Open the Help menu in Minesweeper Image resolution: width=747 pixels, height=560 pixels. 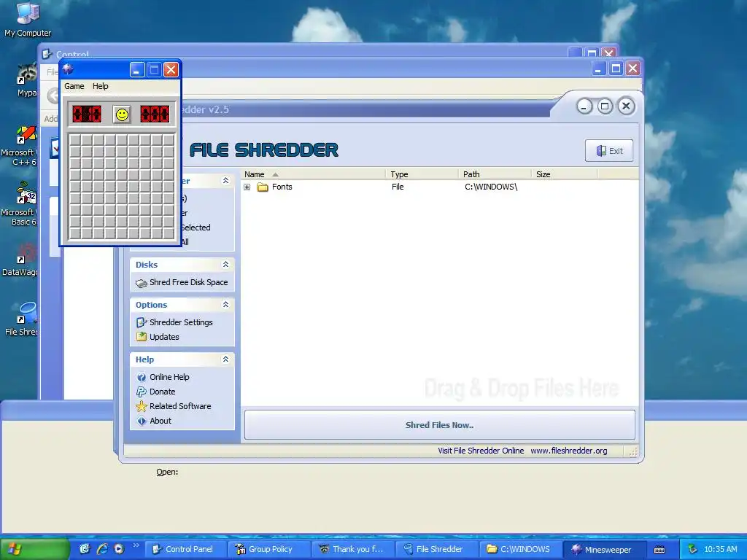click(x=101, y=86)
